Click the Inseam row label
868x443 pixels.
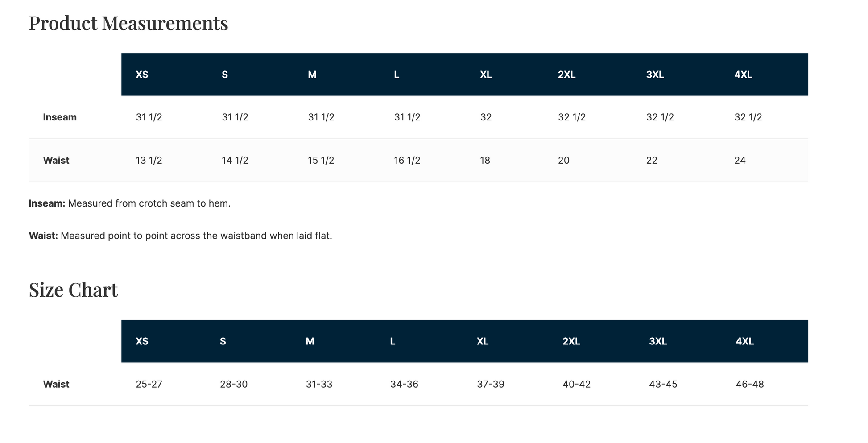(x=60, y=117)
